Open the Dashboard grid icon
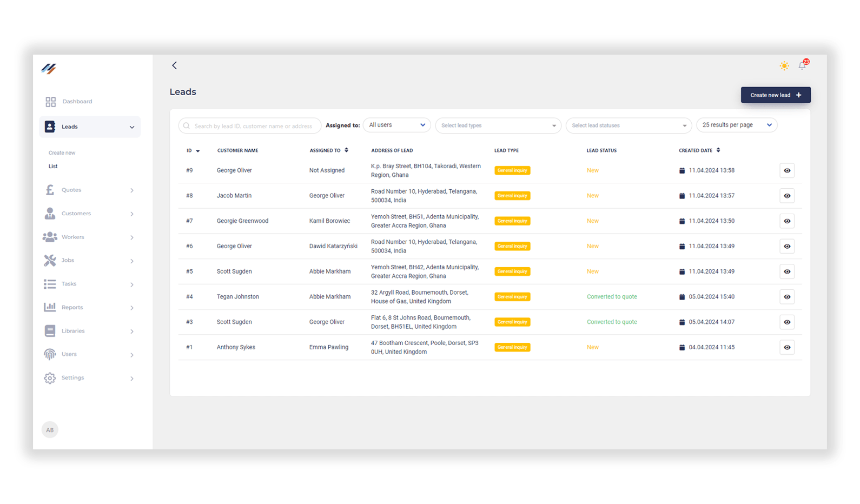Screen dimensions: 860x504 (51, 102)
